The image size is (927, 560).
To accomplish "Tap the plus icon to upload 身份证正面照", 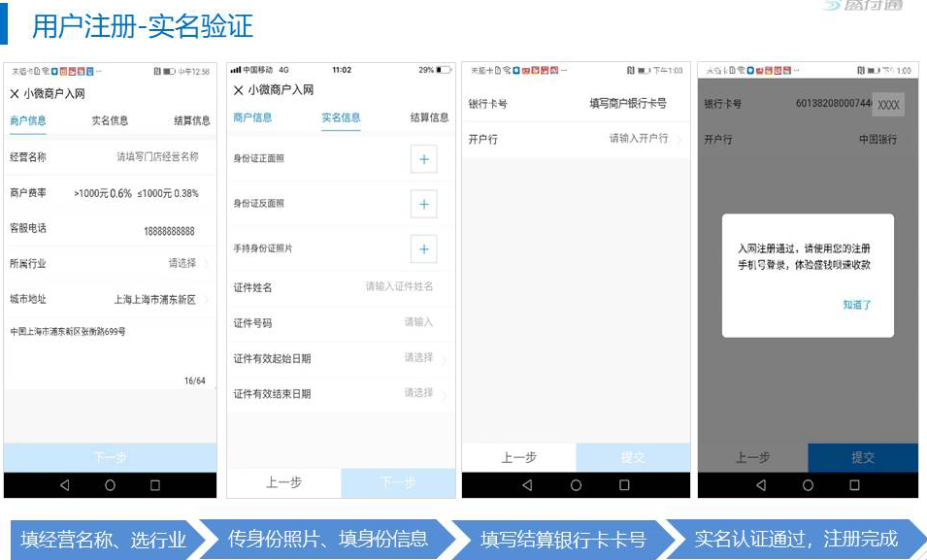I will 423,159.
